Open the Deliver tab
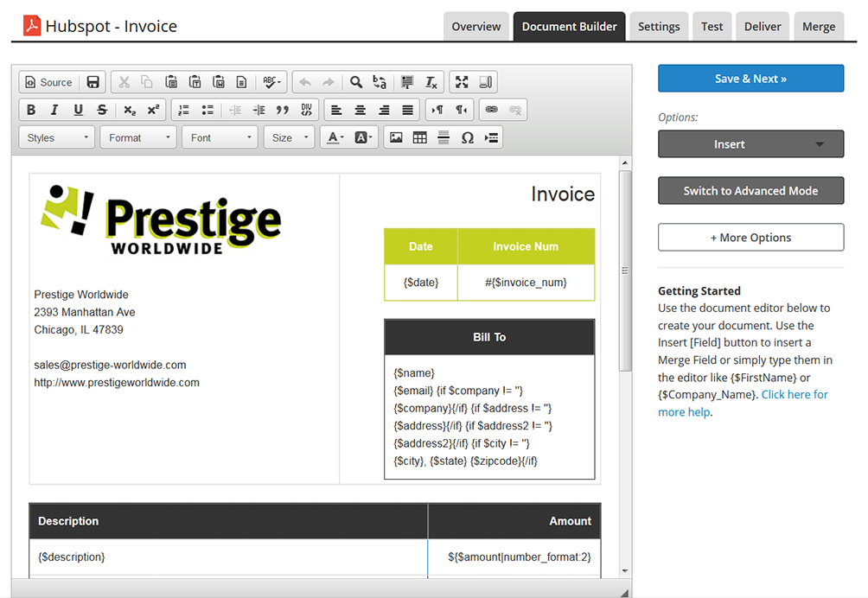The height and width of the screenshot is (598, 868). (762, 26)
